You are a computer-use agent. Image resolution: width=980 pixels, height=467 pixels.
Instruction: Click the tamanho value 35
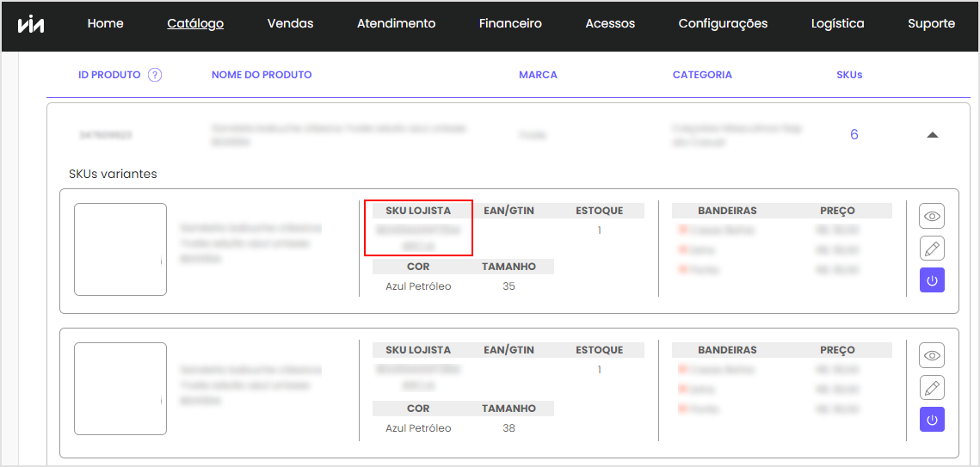pyautogui.click(x=508, y=286)
